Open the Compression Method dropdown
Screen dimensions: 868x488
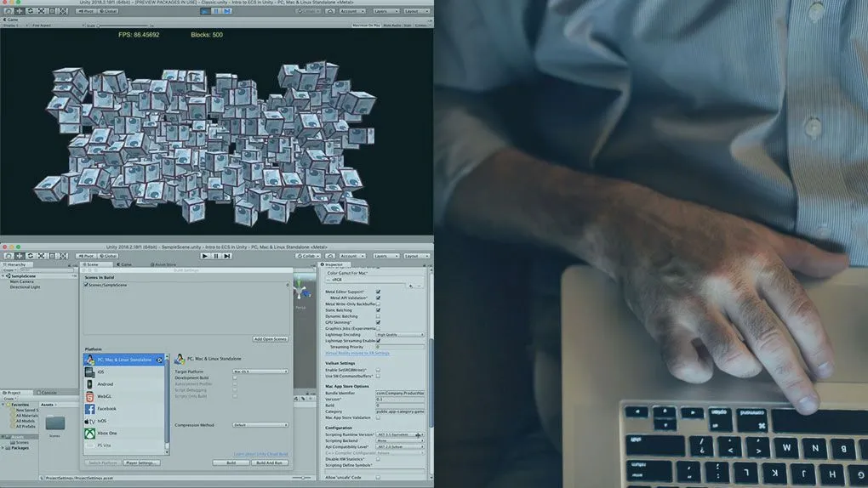[x=260, y=425]
